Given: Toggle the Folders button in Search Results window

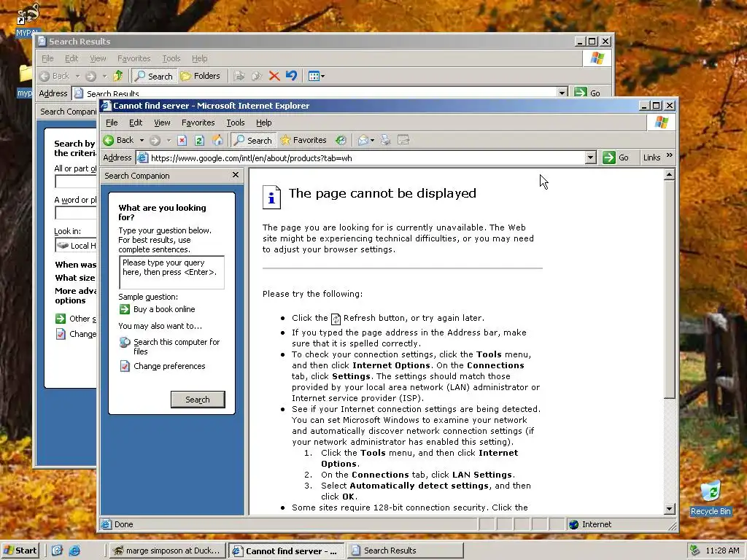Looking at the screenshot, I should click(x=201, y=76).
